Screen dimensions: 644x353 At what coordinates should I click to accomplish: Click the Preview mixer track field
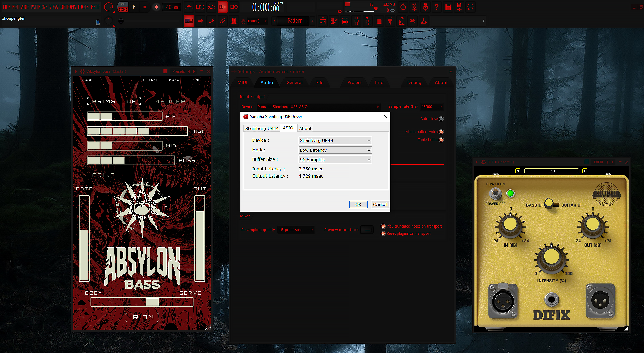pos(367,230)
